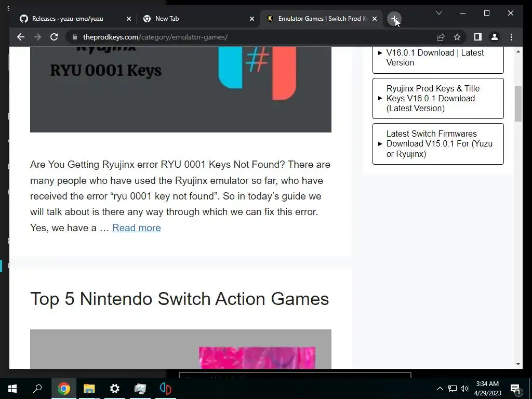Open yuzu emulator taskbar icon
Viewport: 532px width, 399px height.
(166, 389)
